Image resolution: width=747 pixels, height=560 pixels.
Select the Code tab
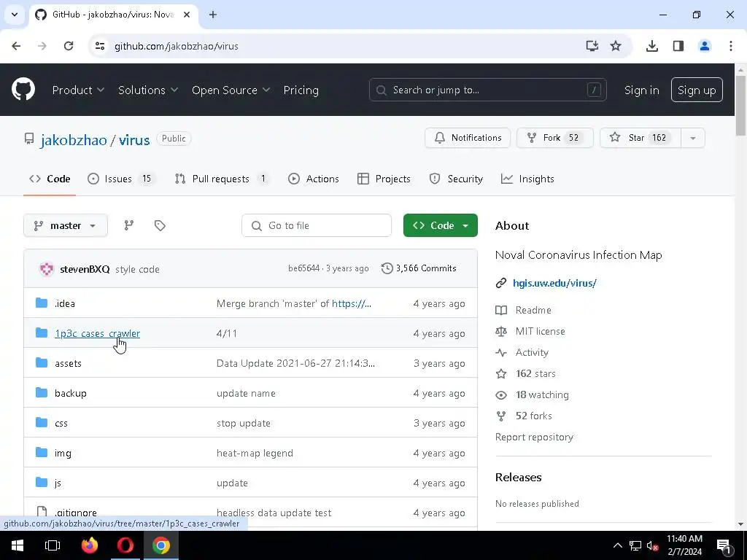coord(50,179)
